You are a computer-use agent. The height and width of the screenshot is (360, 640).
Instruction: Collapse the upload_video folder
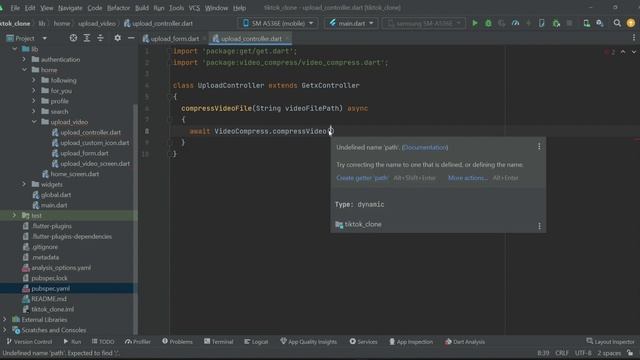pos(34,122)
